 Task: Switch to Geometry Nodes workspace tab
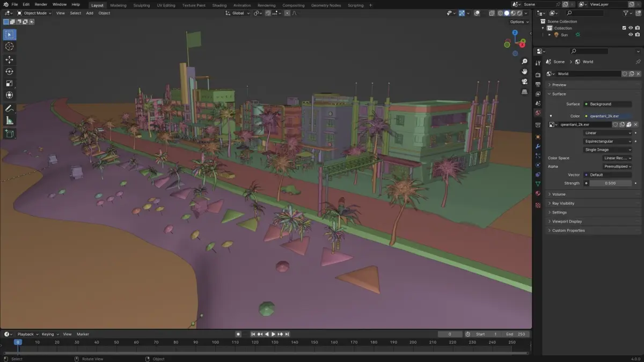(x=326, y=5)
